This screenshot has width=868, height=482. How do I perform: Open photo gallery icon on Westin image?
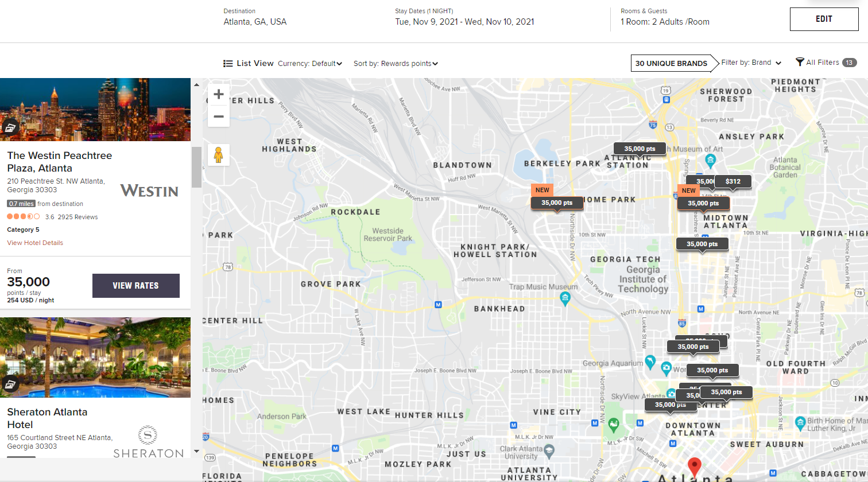[10, 128]
